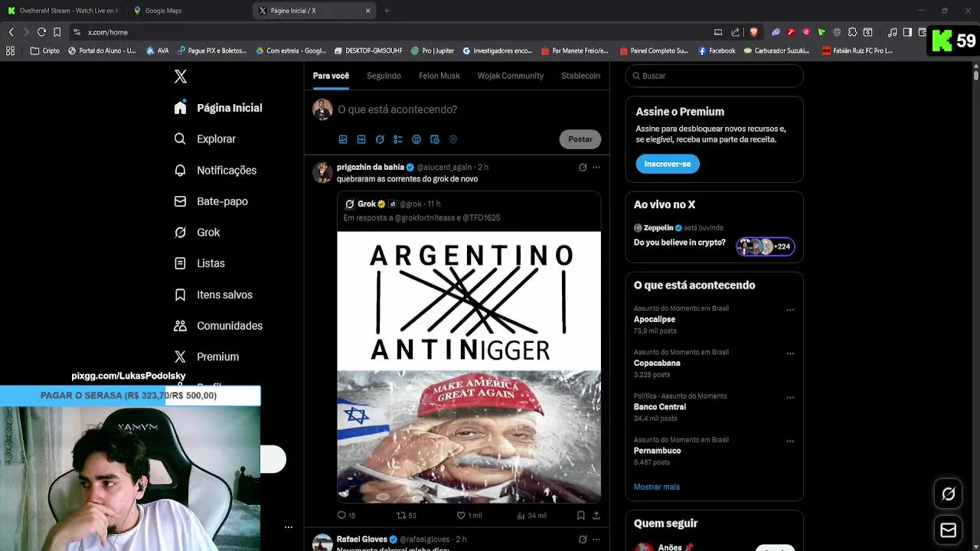Open Bate-papo messages in sidebar
The image size is (980, 551).
tap(211, 201)
